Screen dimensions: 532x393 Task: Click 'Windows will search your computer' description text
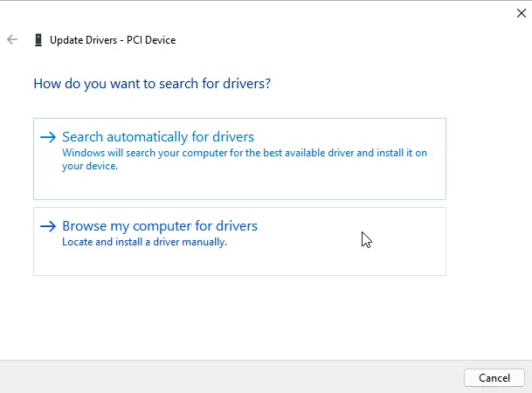(245, 153)
